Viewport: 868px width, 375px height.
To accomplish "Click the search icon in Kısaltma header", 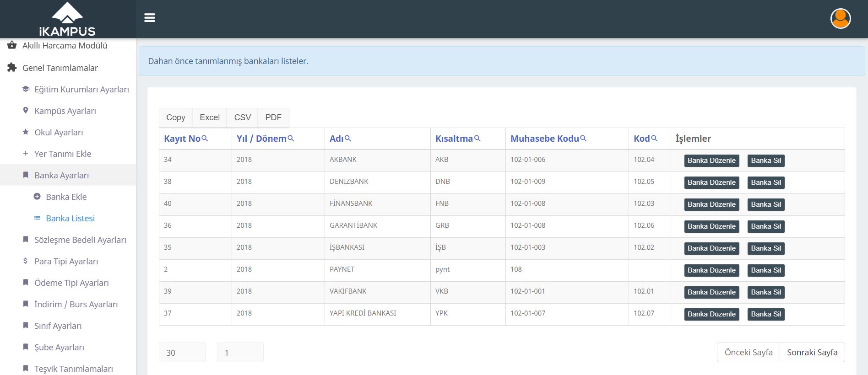I will point(477,138).
